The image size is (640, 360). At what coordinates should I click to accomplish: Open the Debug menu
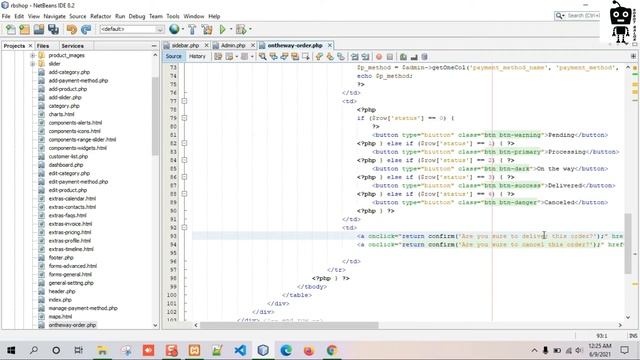[x=137, y=16]
